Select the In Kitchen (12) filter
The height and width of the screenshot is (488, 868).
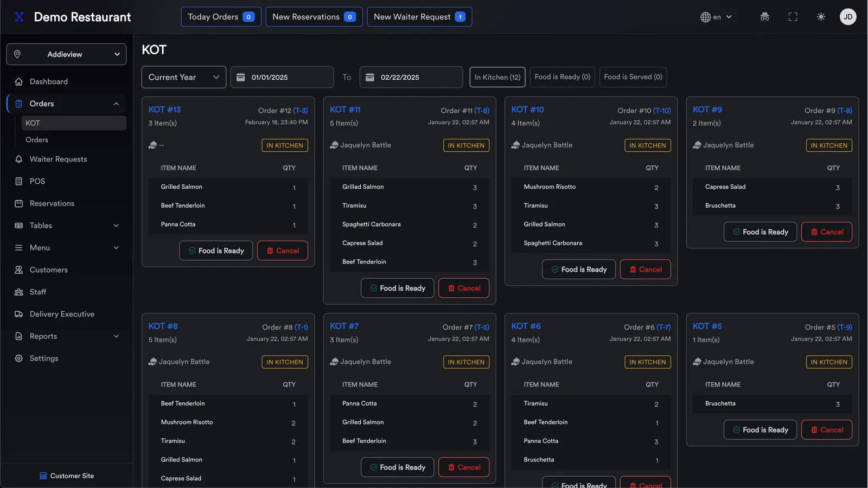coord(497,77)
